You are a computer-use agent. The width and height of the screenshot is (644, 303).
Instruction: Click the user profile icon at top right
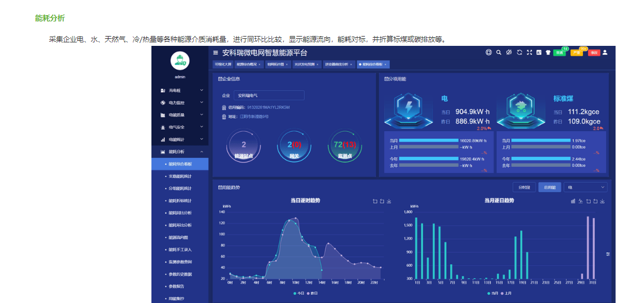(605, 52)
